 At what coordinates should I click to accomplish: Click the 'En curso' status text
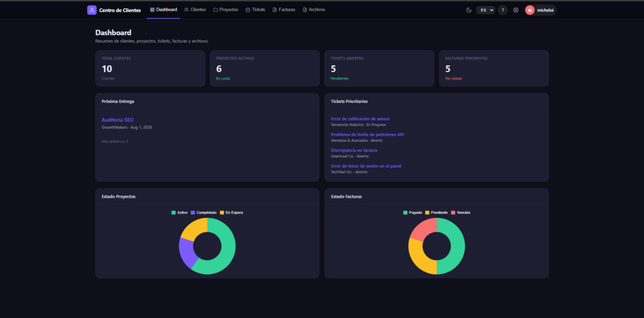coord(223,78)
